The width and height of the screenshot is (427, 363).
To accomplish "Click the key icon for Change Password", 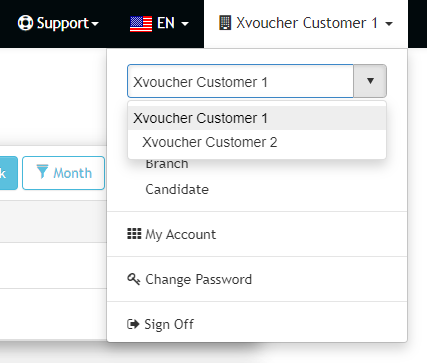I will 133,279.
